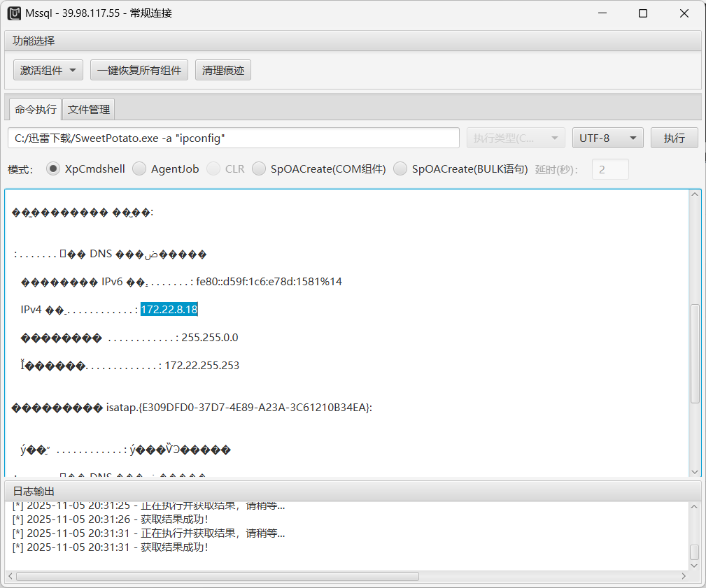Choose the AgentJob radio option

(x=139, y=168)
